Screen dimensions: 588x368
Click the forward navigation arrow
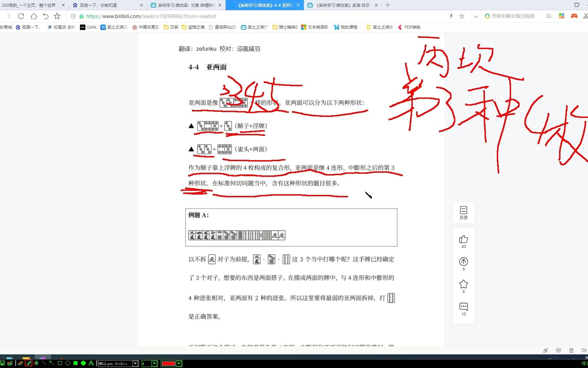(9, 16)
